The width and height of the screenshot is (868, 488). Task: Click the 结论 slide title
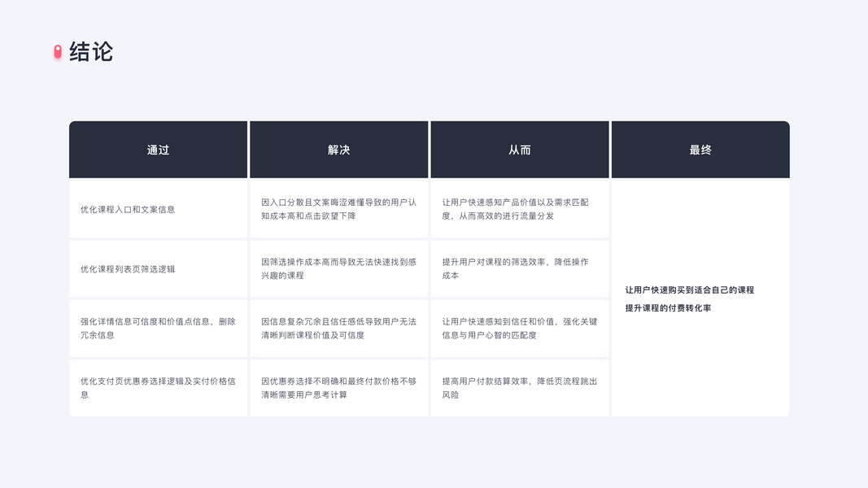91,52
